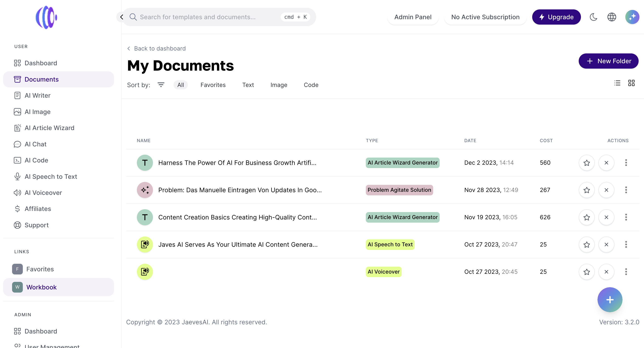Open the Javes AI Serves document
644x348 pixels.
pos(238,244)
